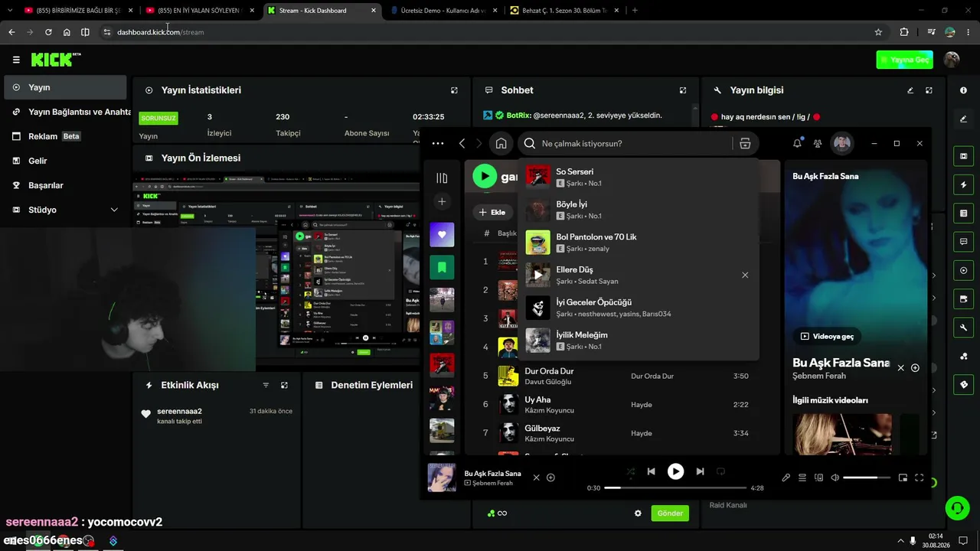Open Yayın in Kick sidebar
980x551 pixels.
pos(65,87)
